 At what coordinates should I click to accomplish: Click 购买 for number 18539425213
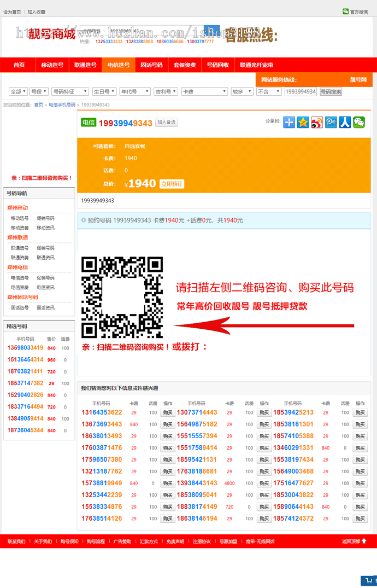click(360, 412)
